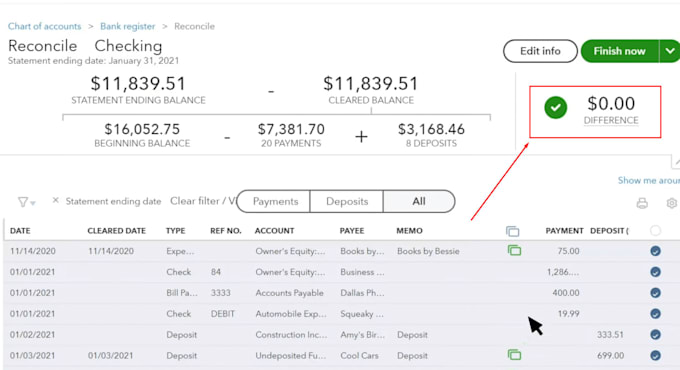Select the DEBIT ref no. cell
This screenshot has width=680, height=370.
click(x=223, y=314)
